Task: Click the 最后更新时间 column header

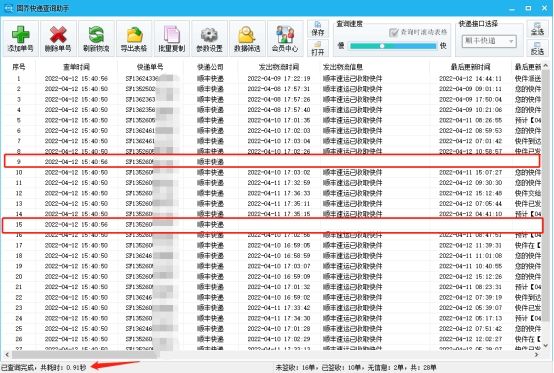Action: pos(470,67)
